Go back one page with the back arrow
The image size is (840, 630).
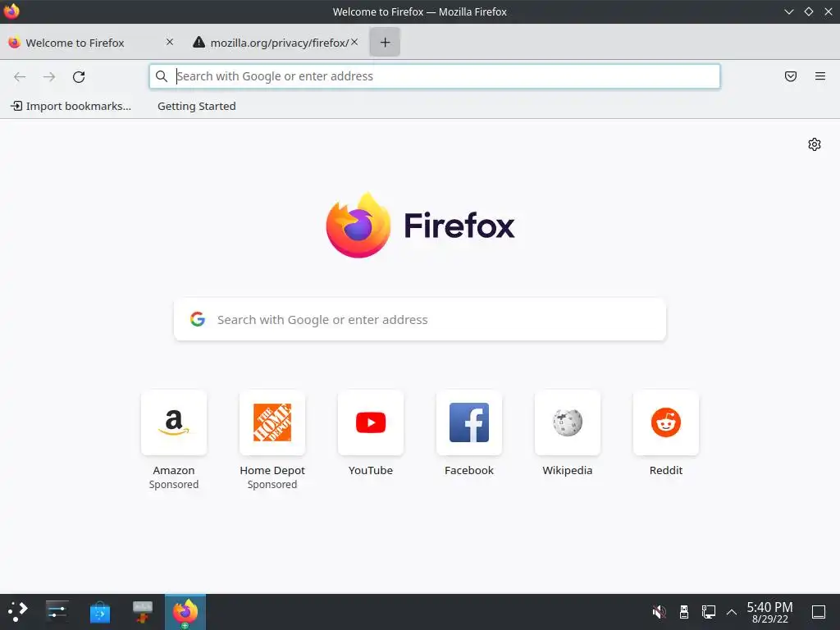[20, 76]
